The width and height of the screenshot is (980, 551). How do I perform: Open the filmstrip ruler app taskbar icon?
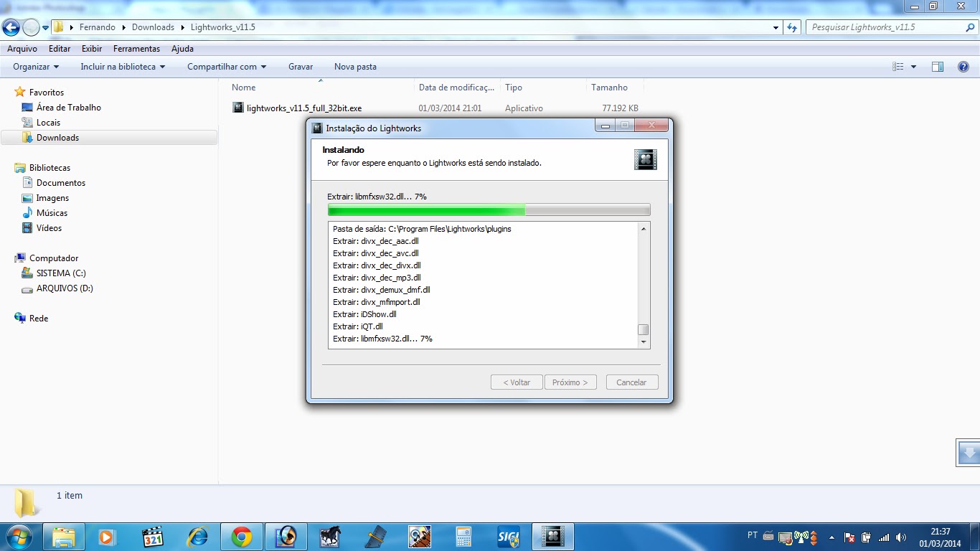375,537
